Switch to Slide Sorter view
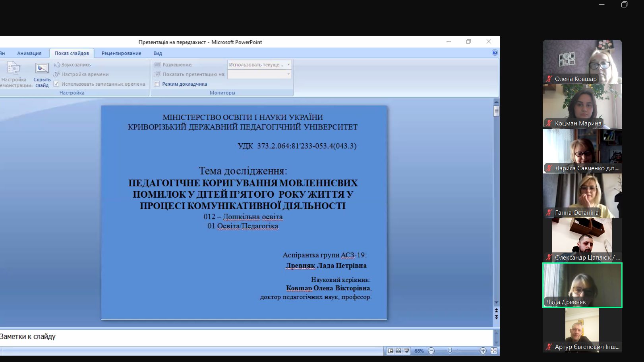The image size is (644, 362). click(398, 351)
